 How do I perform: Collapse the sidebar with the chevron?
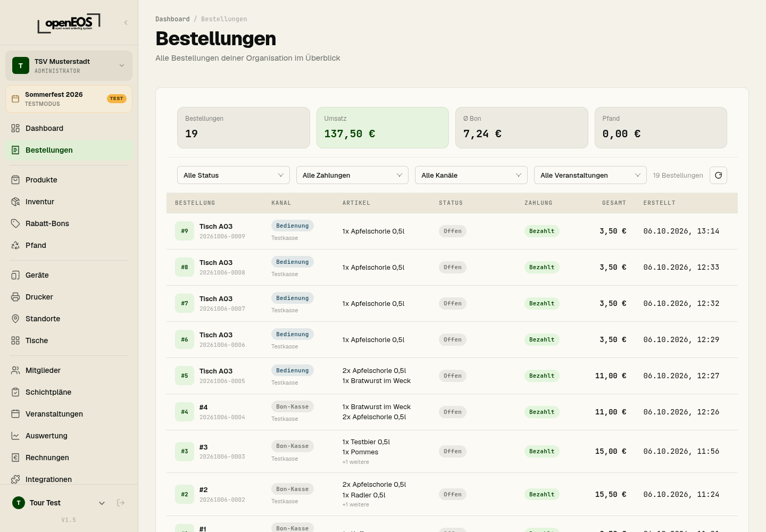pos(126,22)
